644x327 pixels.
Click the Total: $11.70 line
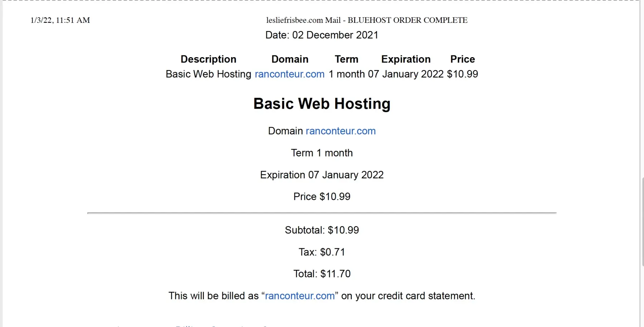click(x=322, y=274)
